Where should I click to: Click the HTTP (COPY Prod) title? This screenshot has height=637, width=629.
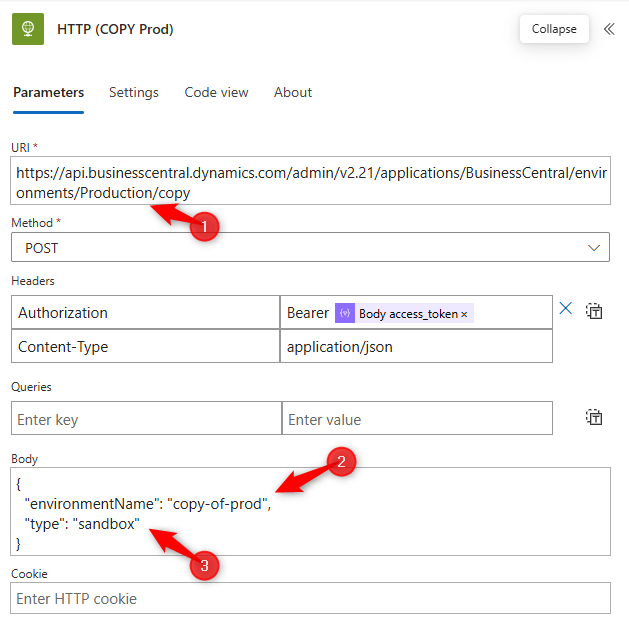115,29
